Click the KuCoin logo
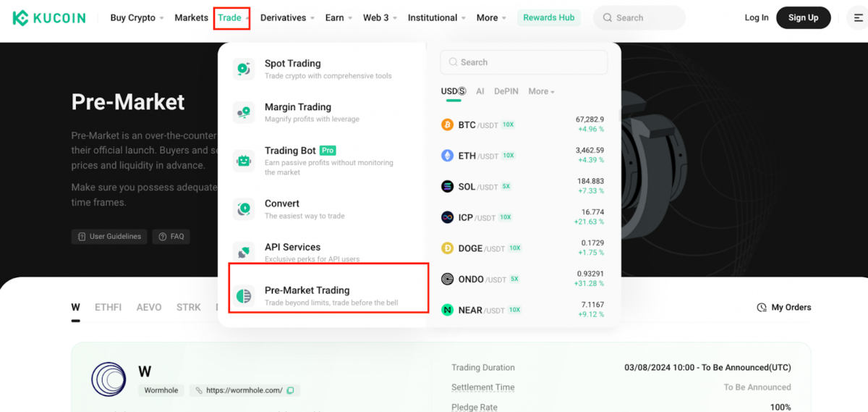 49,17
